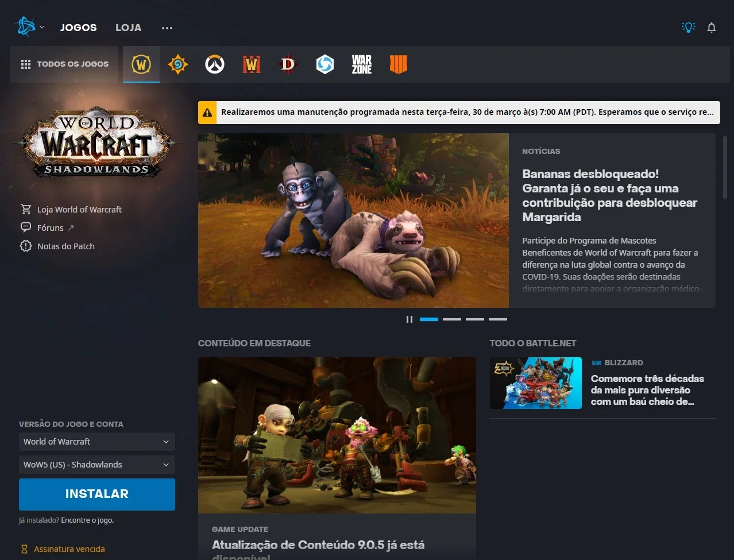Open Loja World of Warcraft link
This screenshot has width=734, height=560.
[79, 210]
